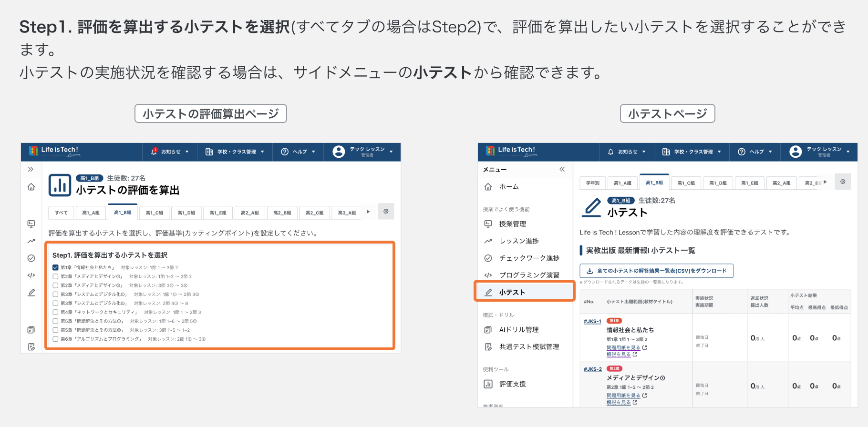Open レッスン進捗 in the メニュー sidebar

pyautogui.click(x=525, y=241)
